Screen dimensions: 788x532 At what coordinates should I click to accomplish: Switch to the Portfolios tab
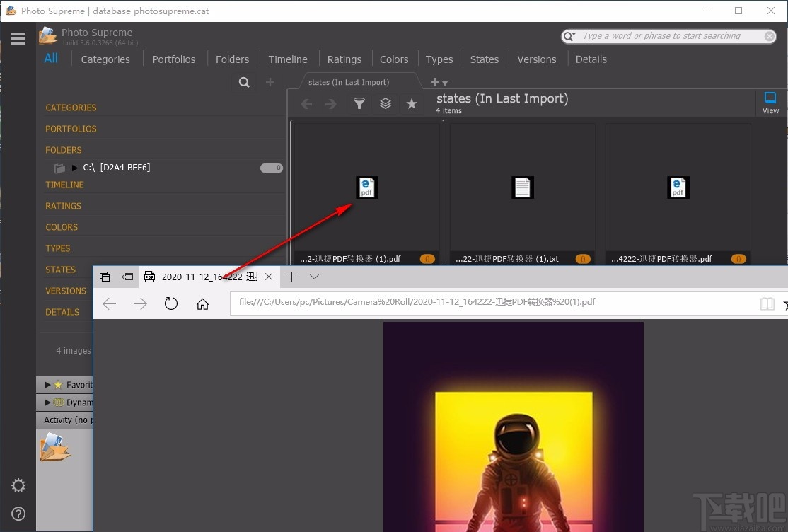tap(173, 59)
